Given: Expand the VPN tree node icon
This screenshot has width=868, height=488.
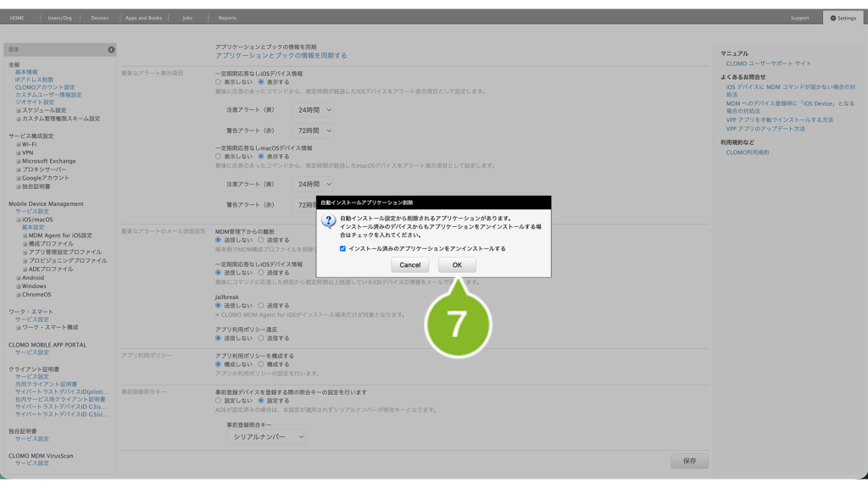Looking at the screenshot, I should (18, 153).
